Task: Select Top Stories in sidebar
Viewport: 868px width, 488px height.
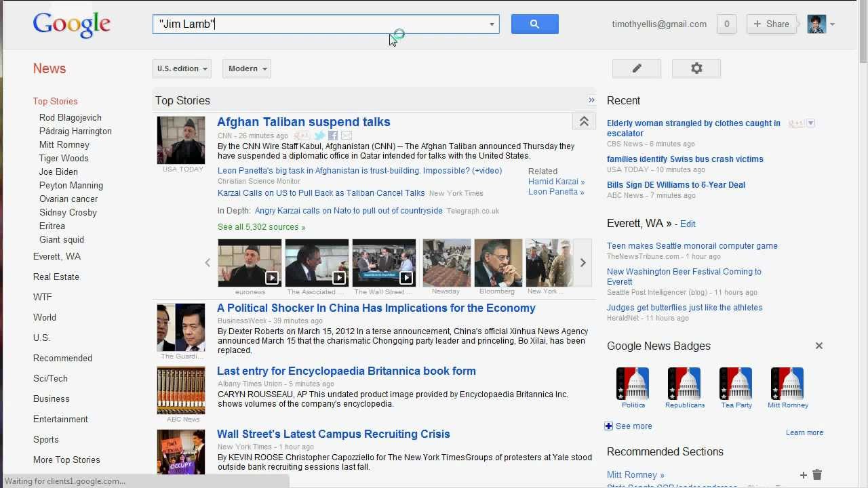Action: coord(56,101)
